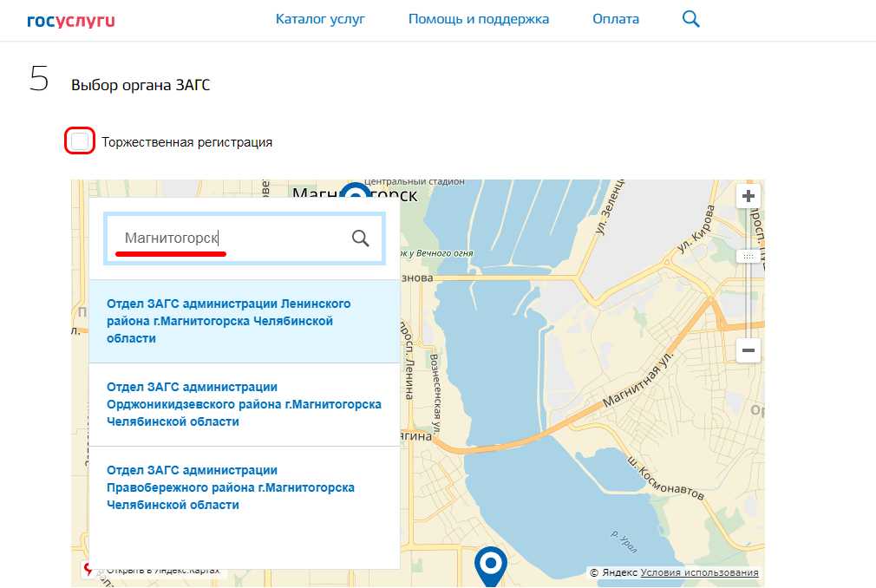Enable Торжественная регистрация checkbox
This screenshot has height=588, width=876.
point(80,141)
